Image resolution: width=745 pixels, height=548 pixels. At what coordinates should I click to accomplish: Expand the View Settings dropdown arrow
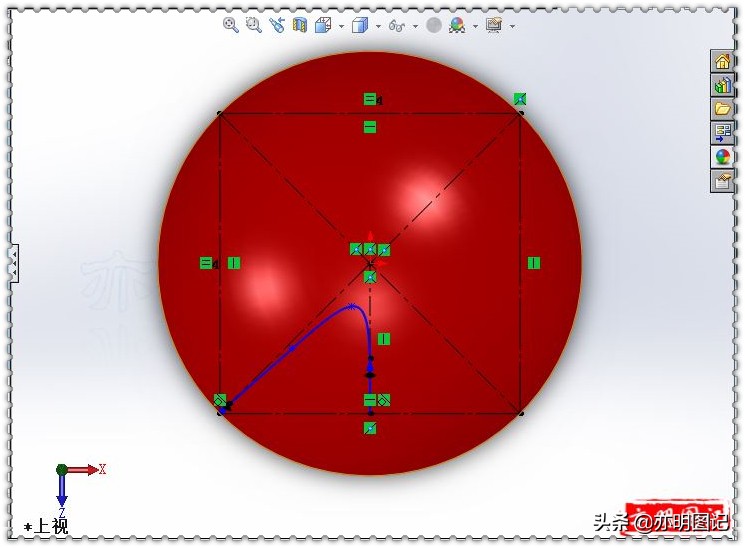pos(512,26)
